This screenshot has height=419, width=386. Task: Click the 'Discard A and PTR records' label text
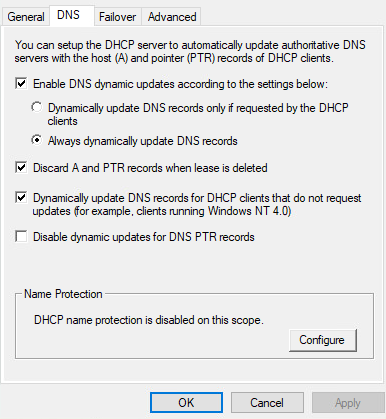tap(150, 168)
